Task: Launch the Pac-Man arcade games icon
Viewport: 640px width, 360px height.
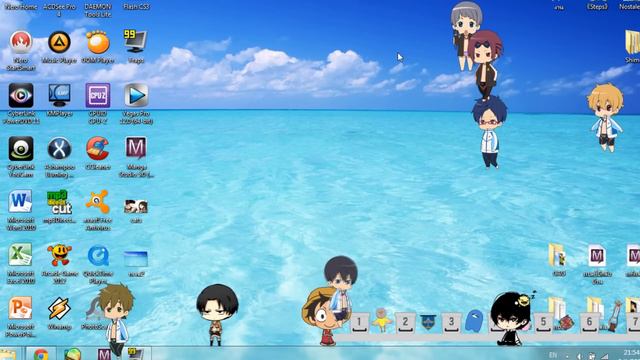Action: (x=60, y=255)
